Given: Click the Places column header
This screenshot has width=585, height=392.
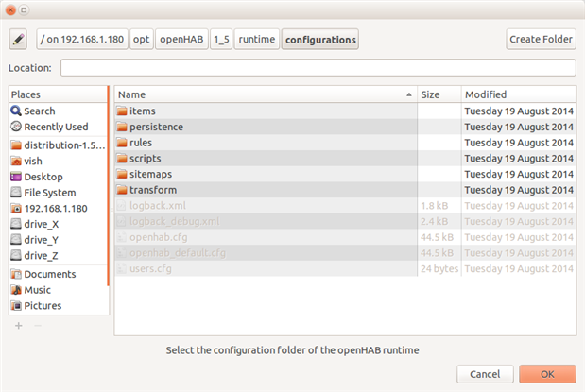Looking at the screenshot, I should (x=59, y=94).
